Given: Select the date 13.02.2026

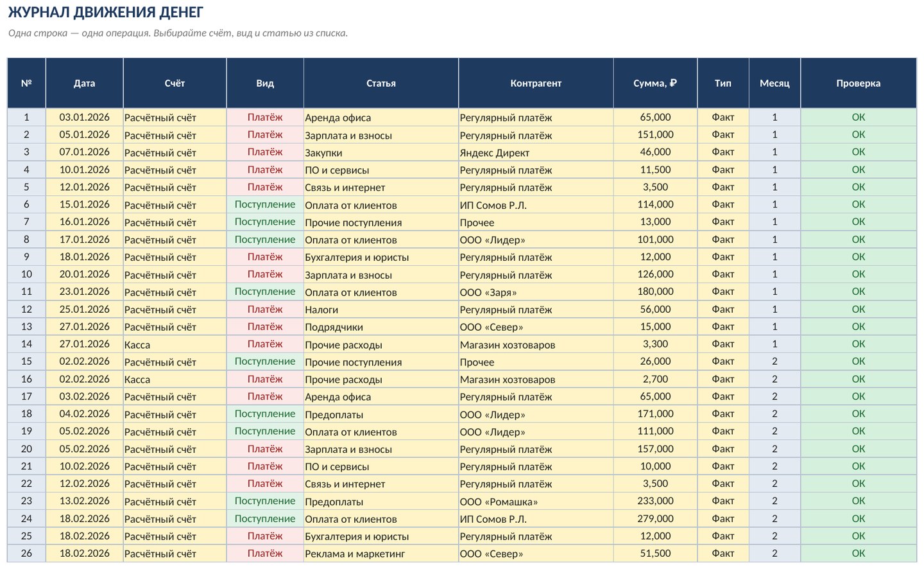Looking at the screenshot, I should click(x=84, y=501).
